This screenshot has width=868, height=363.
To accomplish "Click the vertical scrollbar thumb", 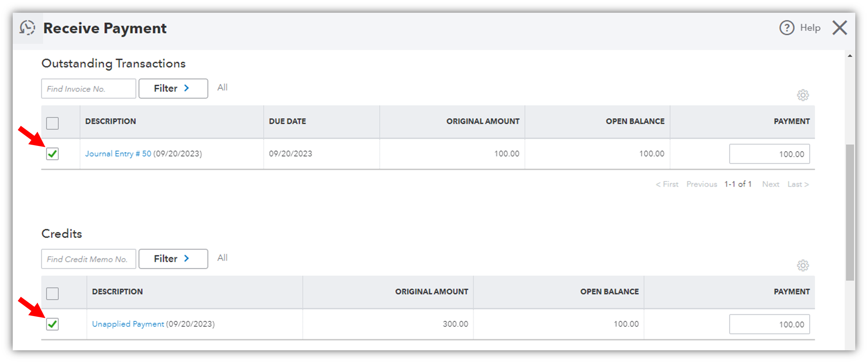I will point(850,213).
